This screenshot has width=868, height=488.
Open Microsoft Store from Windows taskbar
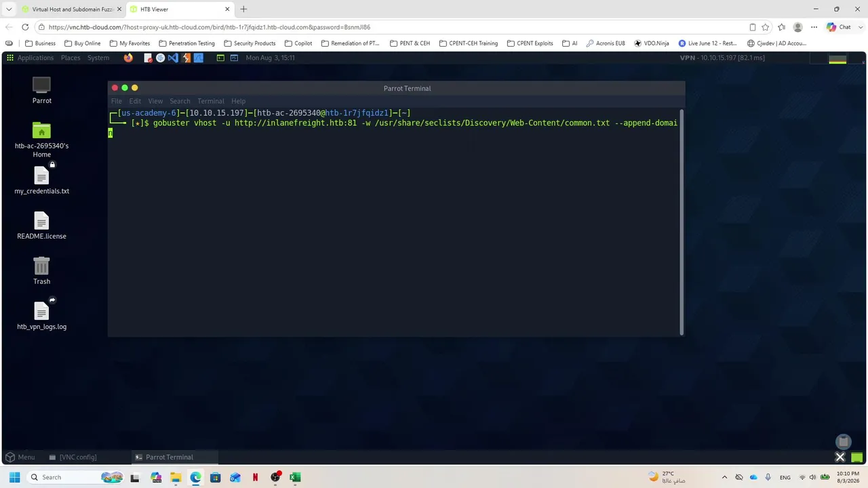[216, 477]
